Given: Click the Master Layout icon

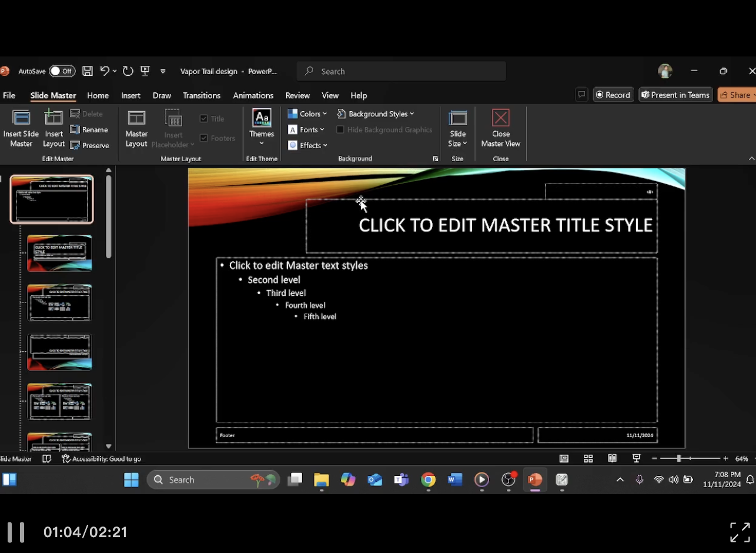Looking at the screenshot, I should point(136,129).
